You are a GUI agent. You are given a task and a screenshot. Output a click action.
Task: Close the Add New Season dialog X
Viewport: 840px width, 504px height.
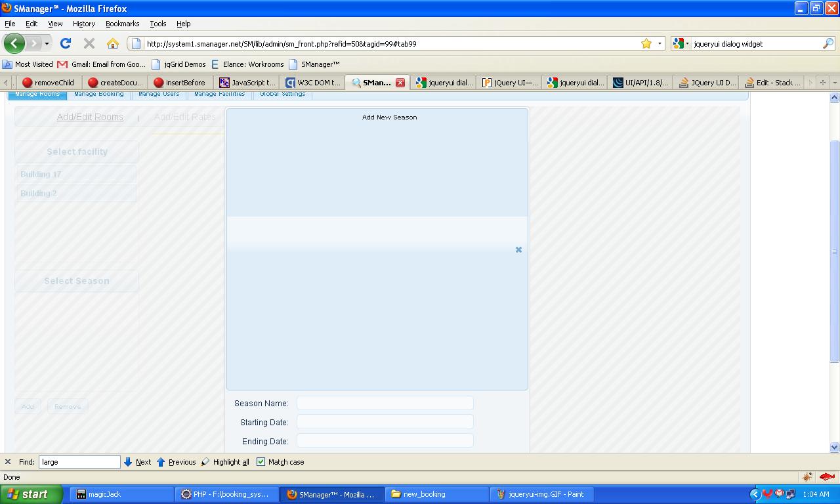[x=518, y=249]
